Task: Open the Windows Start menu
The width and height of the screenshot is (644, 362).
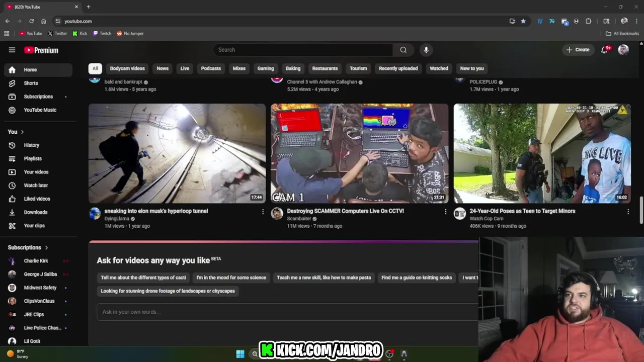Action: [240, 354]
